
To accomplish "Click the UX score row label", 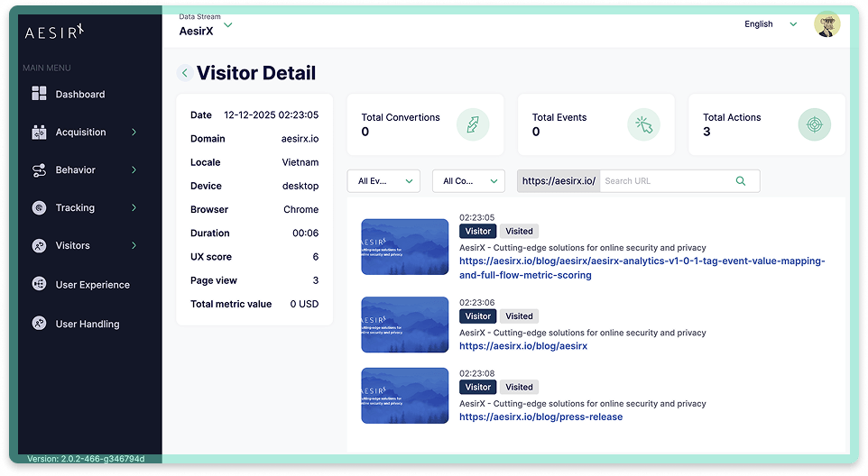I will pyautogui.click(x=211, y=257).
